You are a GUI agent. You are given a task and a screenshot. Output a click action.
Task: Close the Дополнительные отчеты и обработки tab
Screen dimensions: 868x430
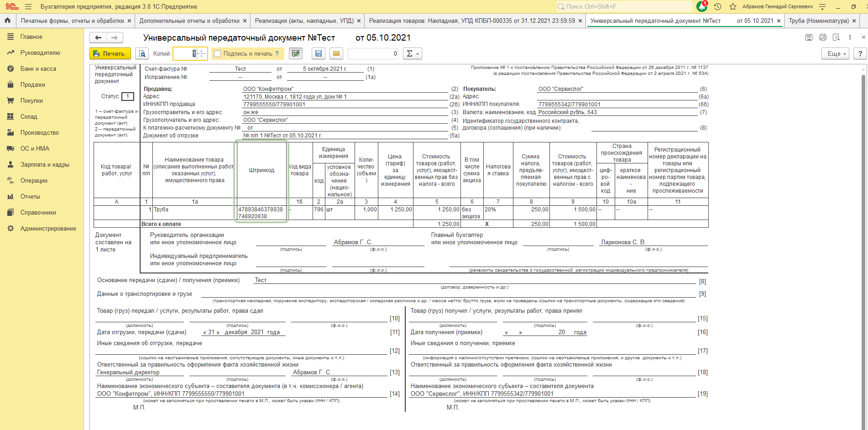click(245, 21)
